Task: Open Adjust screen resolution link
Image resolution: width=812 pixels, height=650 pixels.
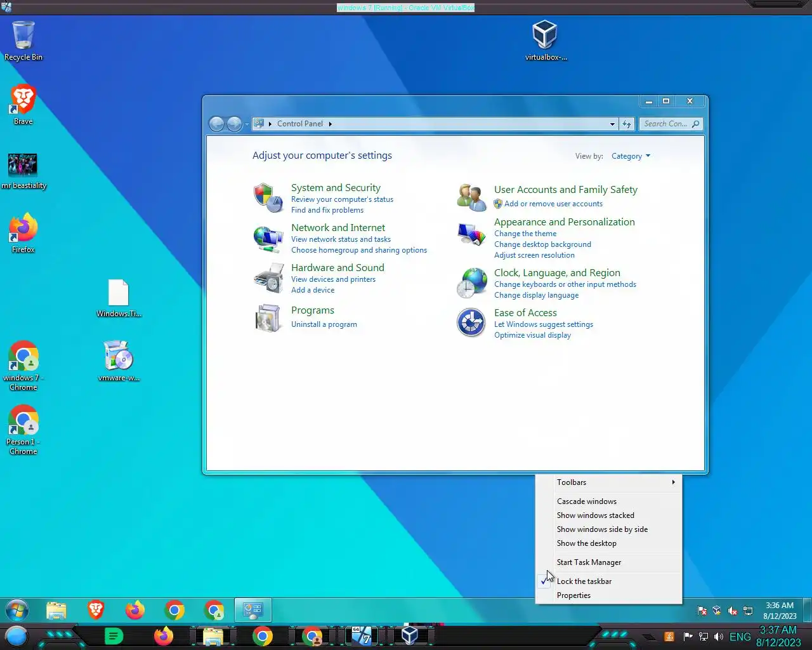Action: 534,255
